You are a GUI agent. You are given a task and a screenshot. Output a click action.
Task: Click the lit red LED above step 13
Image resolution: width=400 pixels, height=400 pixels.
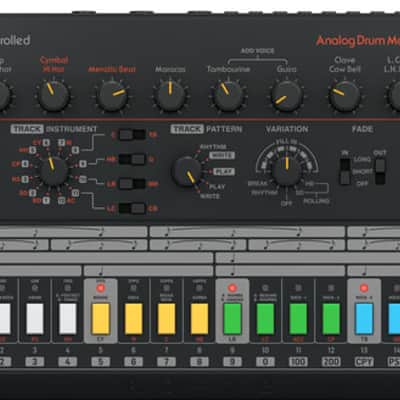coord(364,288)
